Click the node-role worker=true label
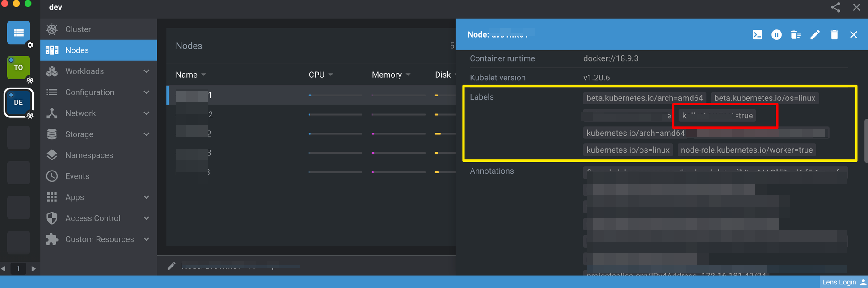 [x=746, y=150]
